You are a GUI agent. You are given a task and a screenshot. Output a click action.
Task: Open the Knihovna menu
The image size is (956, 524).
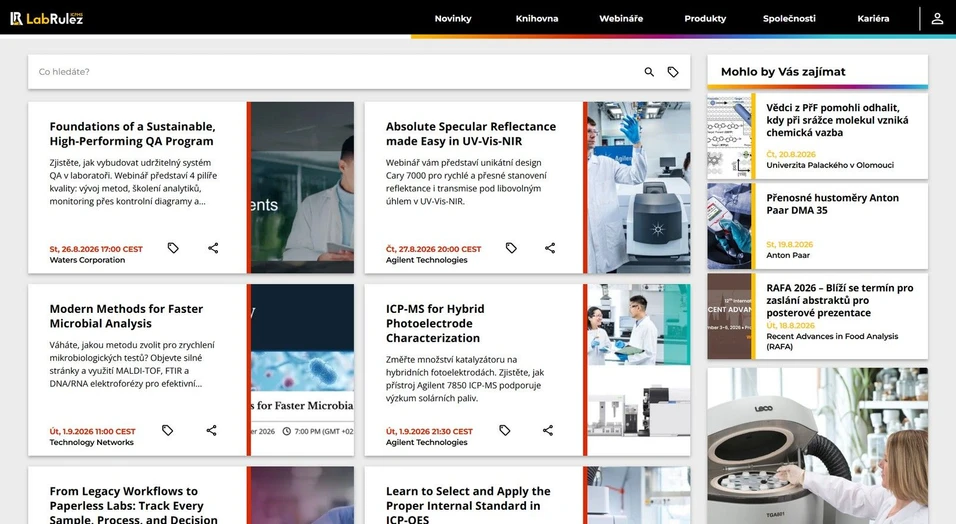click(x=537, y=18)
